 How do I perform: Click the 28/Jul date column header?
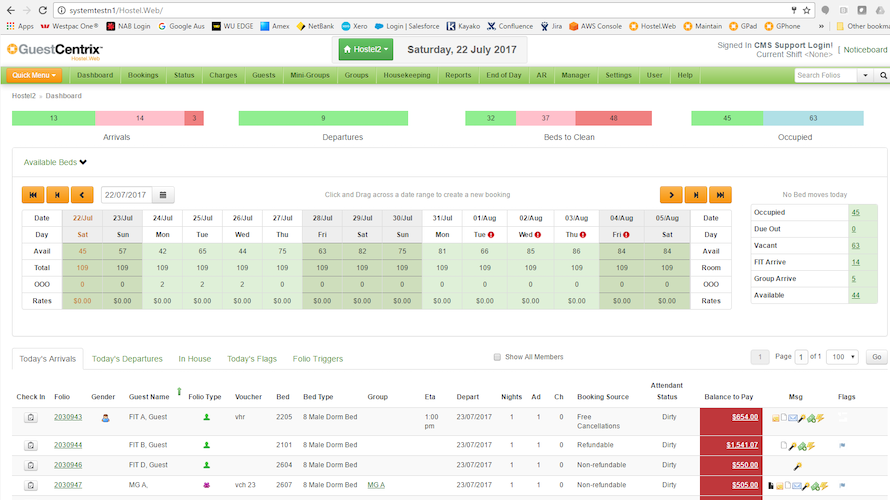pyautogui.click(x=322, y=218)
